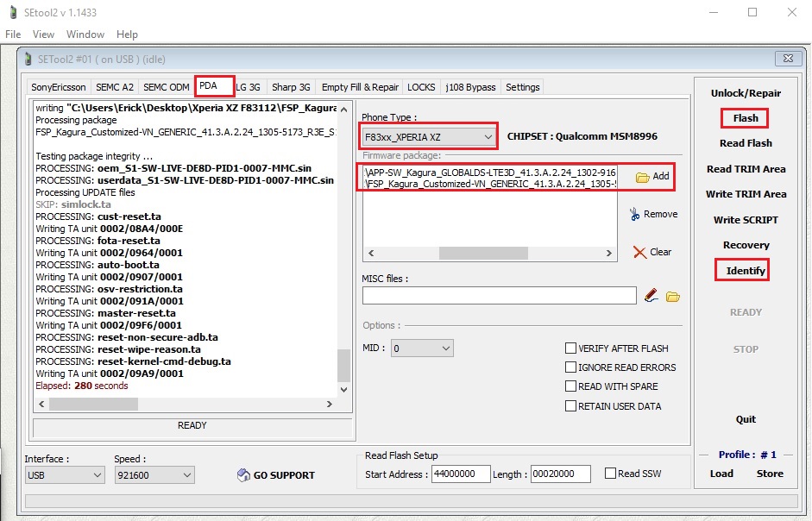Toggle the Read SSW checkbox

(x=611, y=474)
